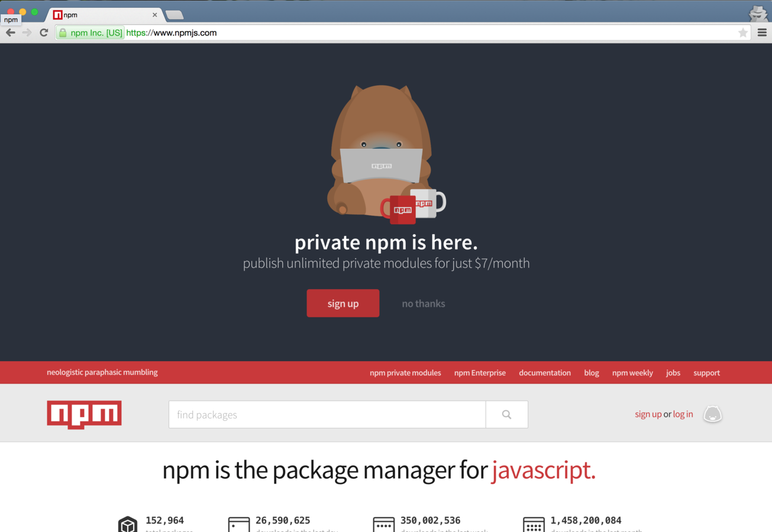The width and height of the screenshot is (772, 532).
Task: Bookmark page with star icon
Action: (x=743, y=33)
